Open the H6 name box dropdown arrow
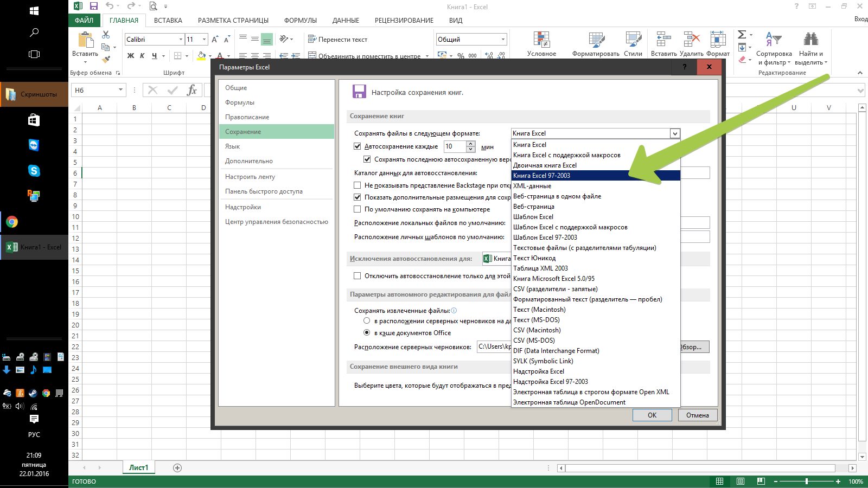 pyautogui.click(x=120, y=90)
